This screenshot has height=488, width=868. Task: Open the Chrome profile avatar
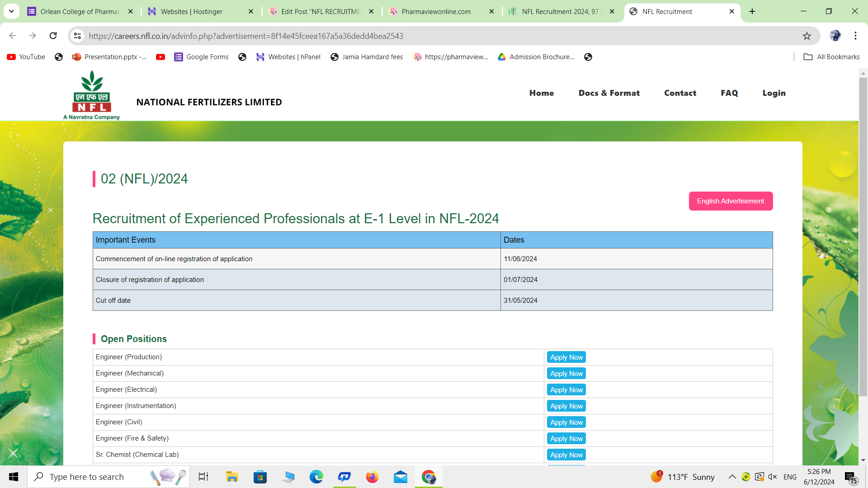(x=835, y=36)
